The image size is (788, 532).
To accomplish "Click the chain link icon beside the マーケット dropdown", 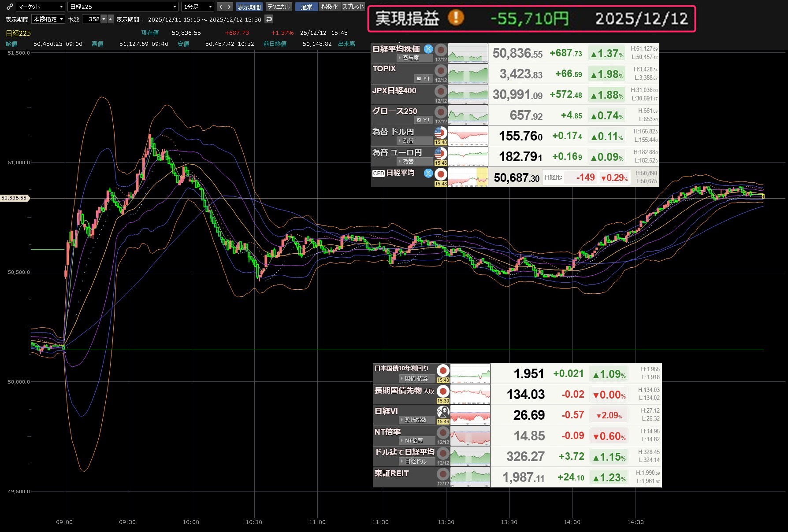I will [x=10, y=7].
